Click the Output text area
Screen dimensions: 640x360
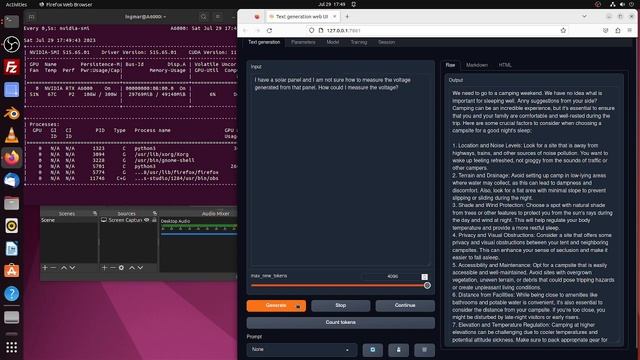click(534, 215)
